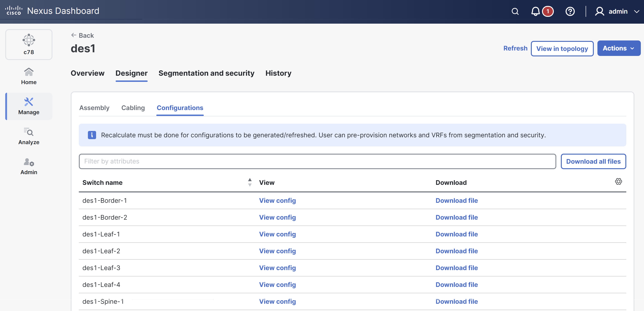Image resolution: width=644 pixels, height=311 pixels.
Task: Open the notifications bell icon
Action: [535, 11]
